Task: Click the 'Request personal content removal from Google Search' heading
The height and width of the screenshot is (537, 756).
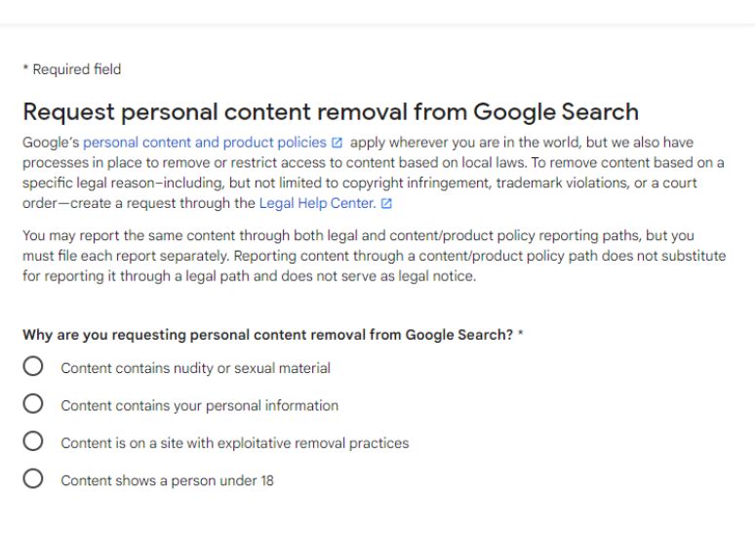Action: [x=331, y=112]
